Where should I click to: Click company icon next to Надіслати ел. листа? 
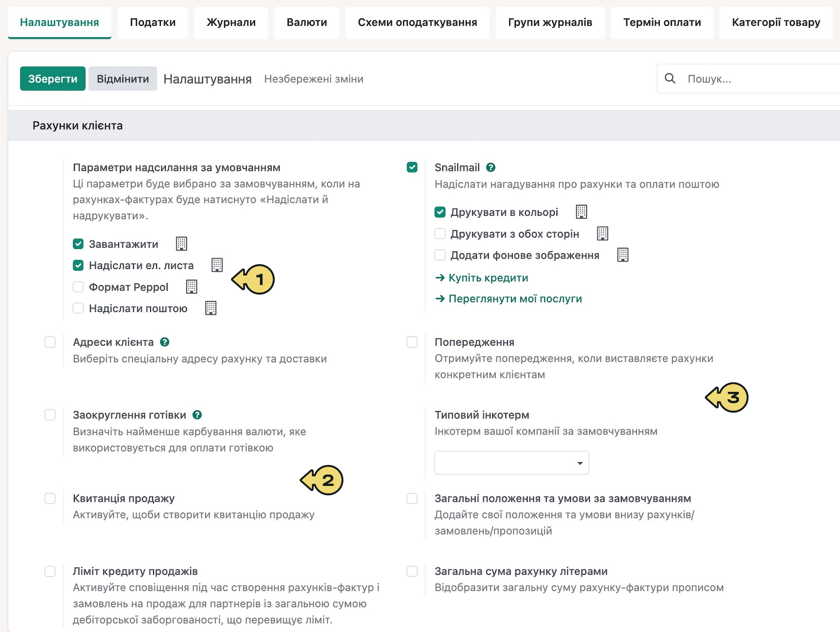tap(217, 265)
